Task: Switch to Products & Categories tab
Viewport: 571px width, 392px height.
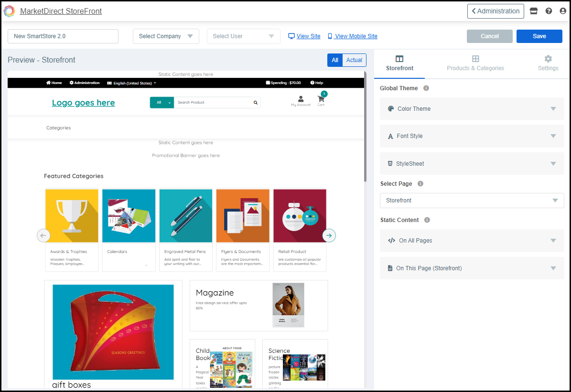Action: point(475,64)
